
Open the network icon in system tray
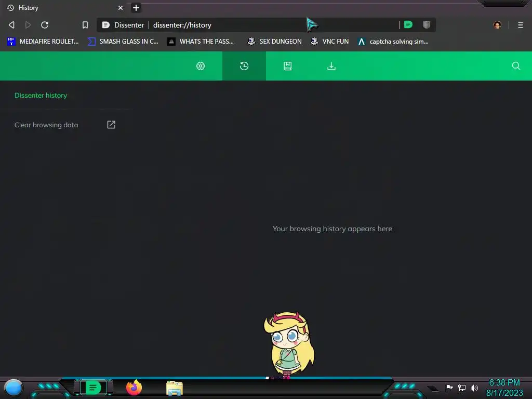462,388
